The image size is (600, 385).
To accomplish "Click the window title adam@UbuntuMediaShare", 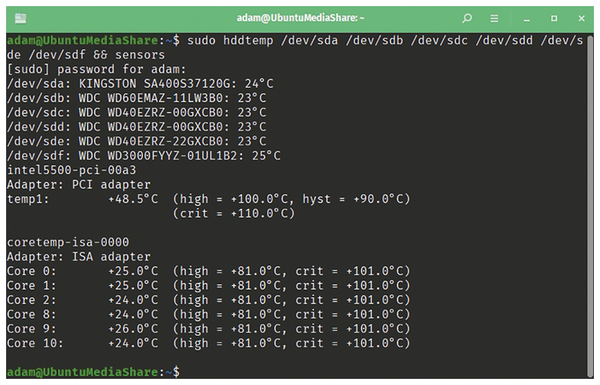I will pyautogui.click(x=300, y=18).
